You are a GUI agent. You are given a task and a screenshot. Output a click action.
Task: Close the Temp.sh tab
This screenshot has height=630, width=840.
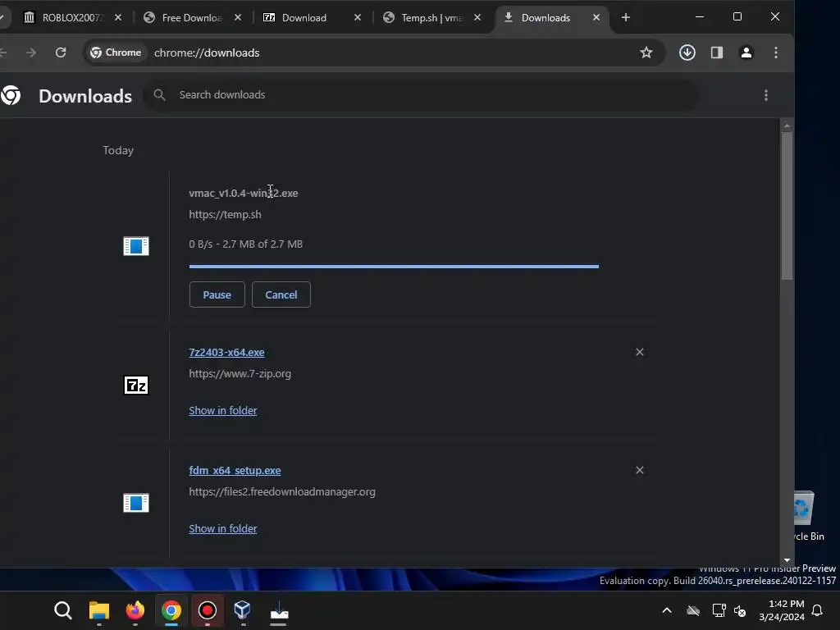click(477, 18)
